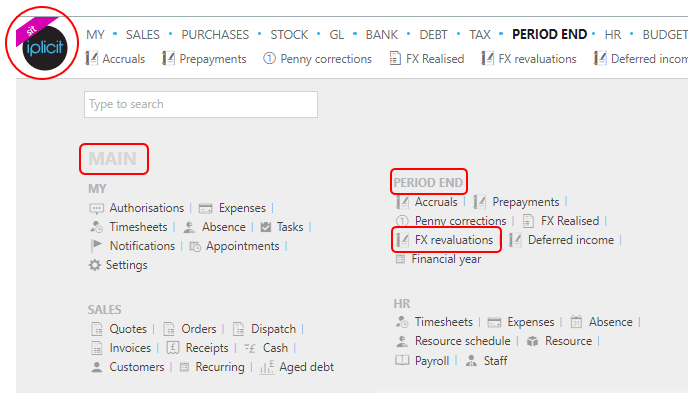Screen dimensions: 688x393
Task: Open FX Realised document icon in toolbar
Action: [395, 58]
